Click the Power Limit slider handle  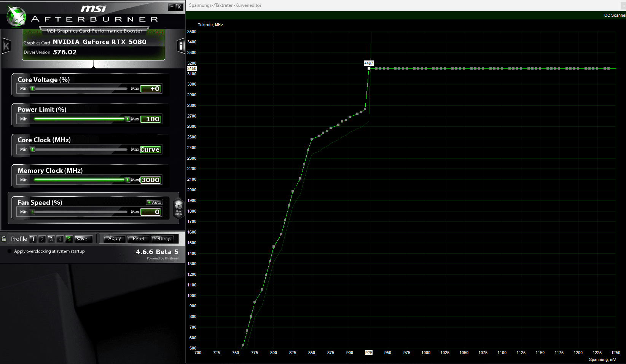127,119
